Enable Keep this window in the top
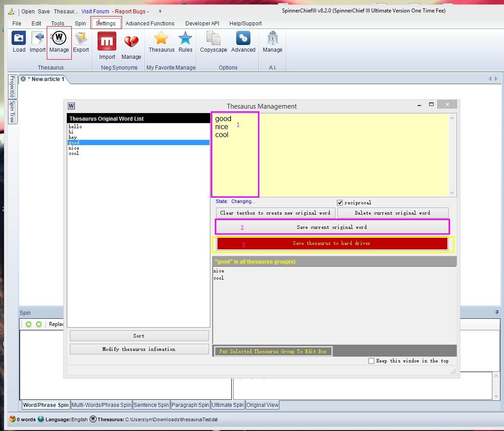The width and height of the screenshot is (504, 431). pyautogui.click(x=372, y=361)
